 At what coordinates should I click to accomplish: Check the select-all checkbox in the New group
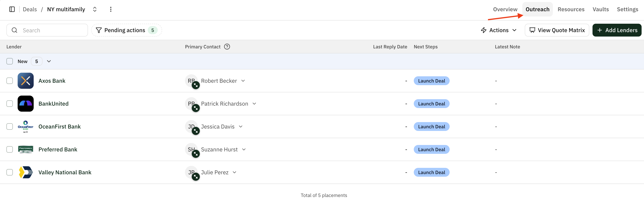click(9, 61)
